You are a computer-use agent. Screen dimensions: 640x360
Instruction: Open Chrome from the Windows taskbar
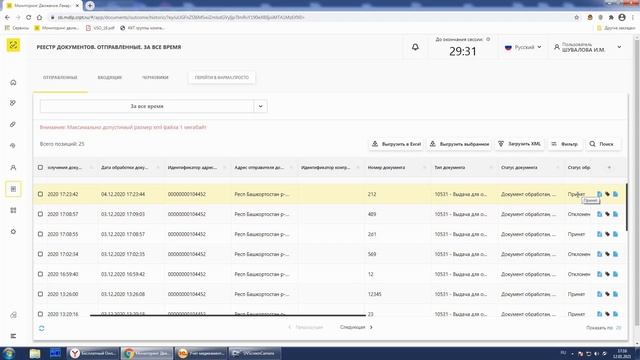click(x=147, y=353)
